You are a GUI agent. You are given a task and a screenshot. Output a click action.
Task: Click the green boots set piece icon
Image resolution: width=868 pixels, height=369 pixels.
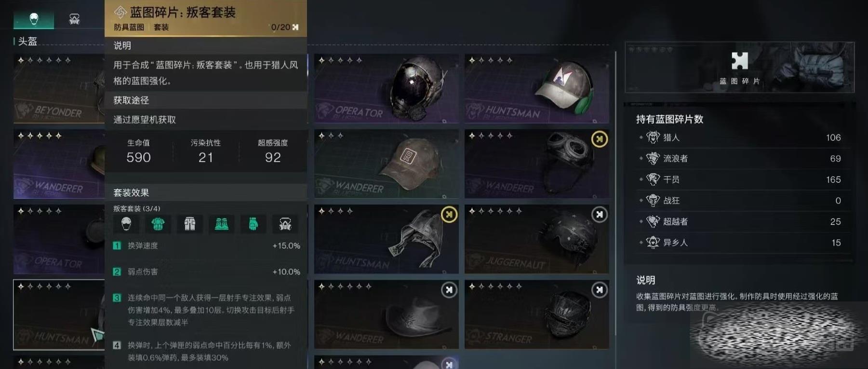[222, 224]
